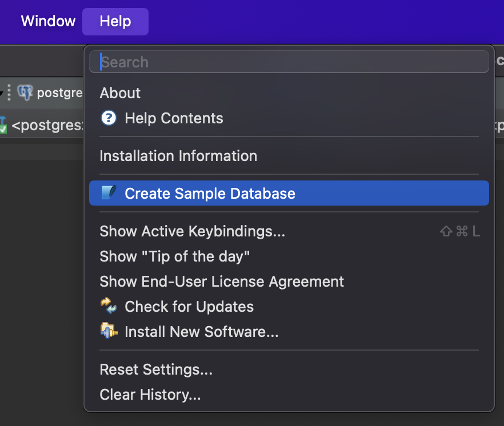
Task: Close the Help menu via its title
Action: point(115,22)
